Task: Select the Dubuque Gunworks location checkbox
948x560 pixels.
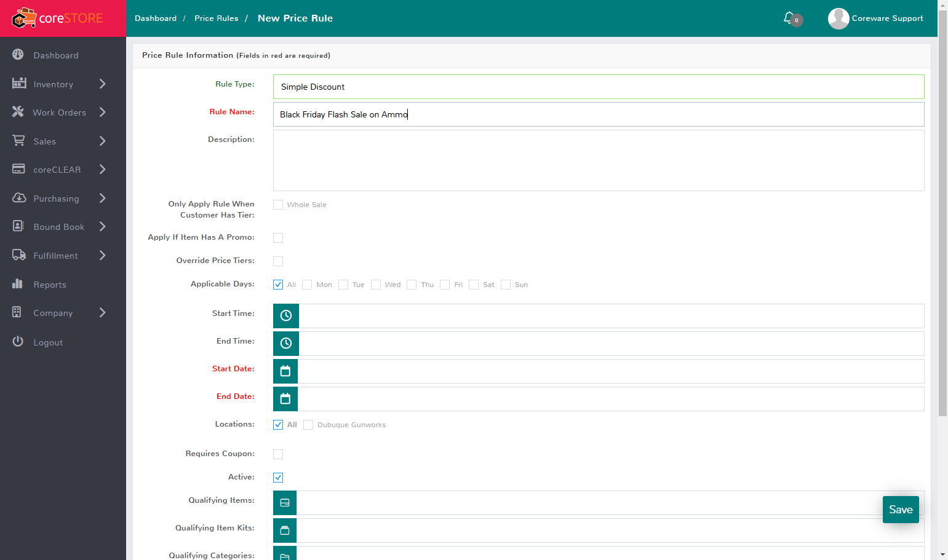Action: click(x=308, y=425)
